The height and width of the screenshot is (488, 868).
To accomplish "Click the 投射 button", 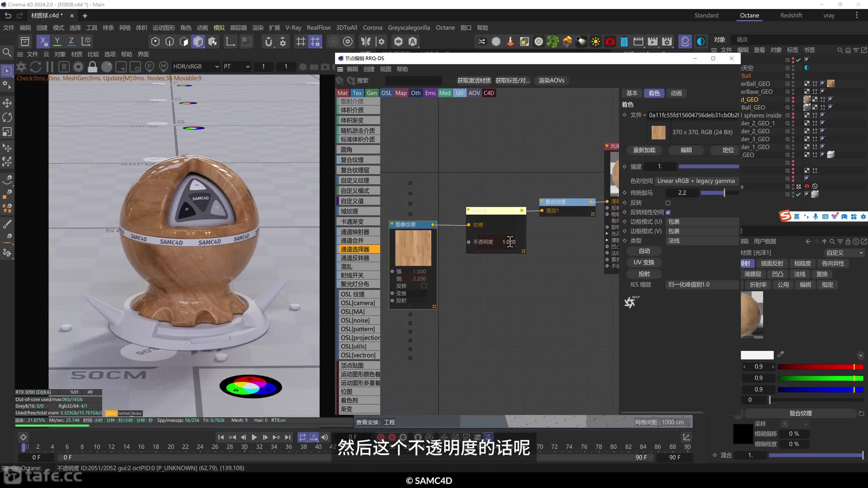I will 644,274.
